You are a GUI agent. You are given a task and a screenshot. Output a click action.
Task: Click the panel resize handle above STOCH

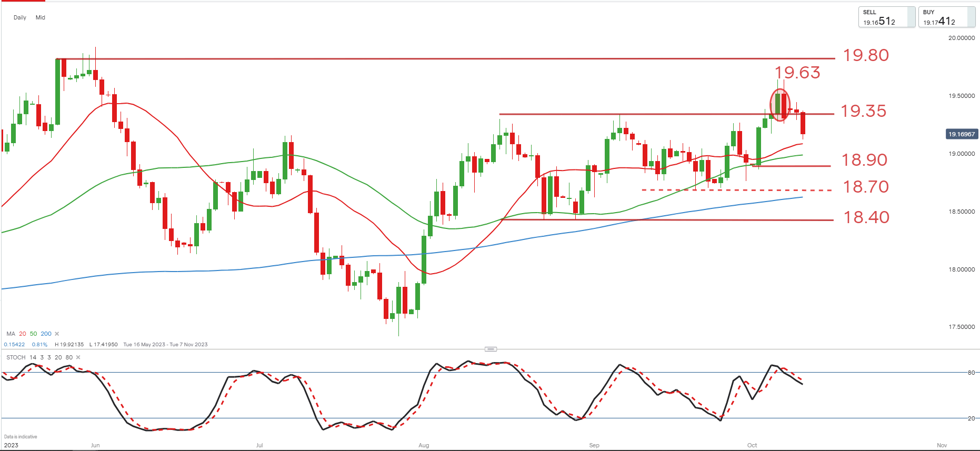(x=491, y=349)
